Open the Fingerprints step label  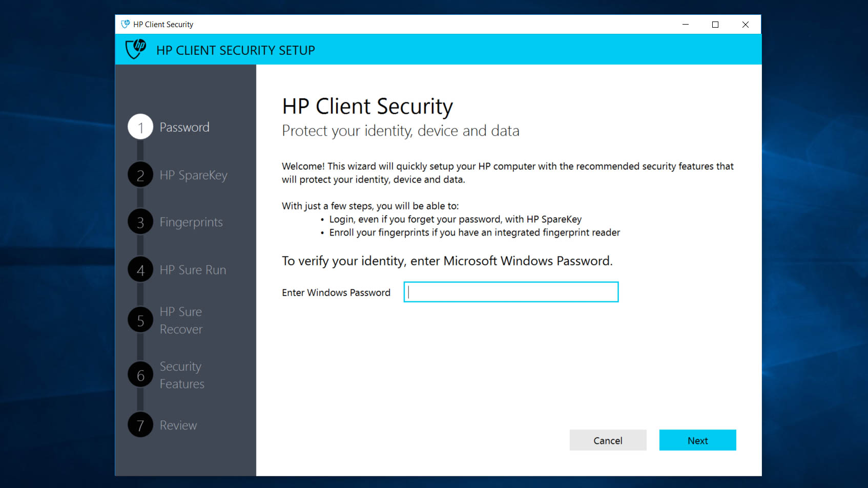pos(191,222)
